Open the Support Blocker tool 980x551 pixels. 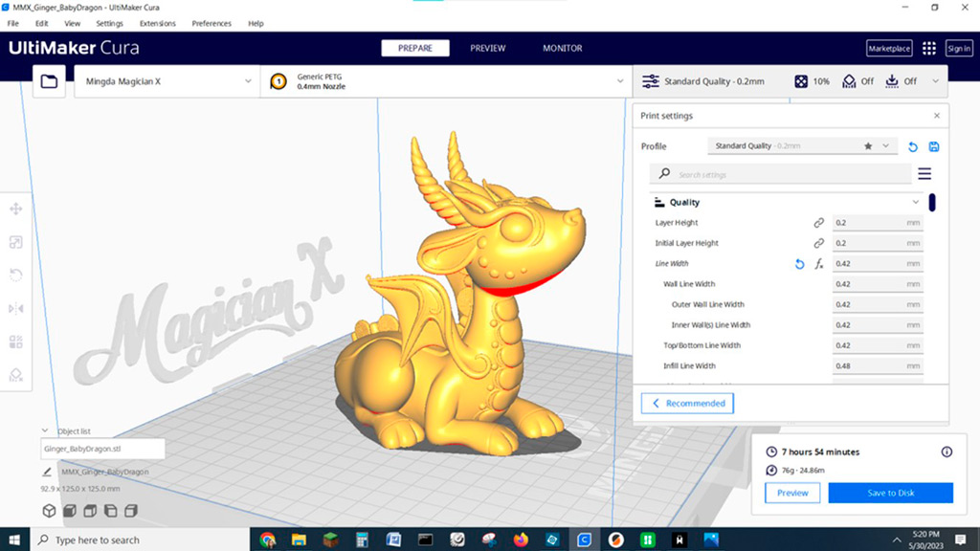pos(16,374)
